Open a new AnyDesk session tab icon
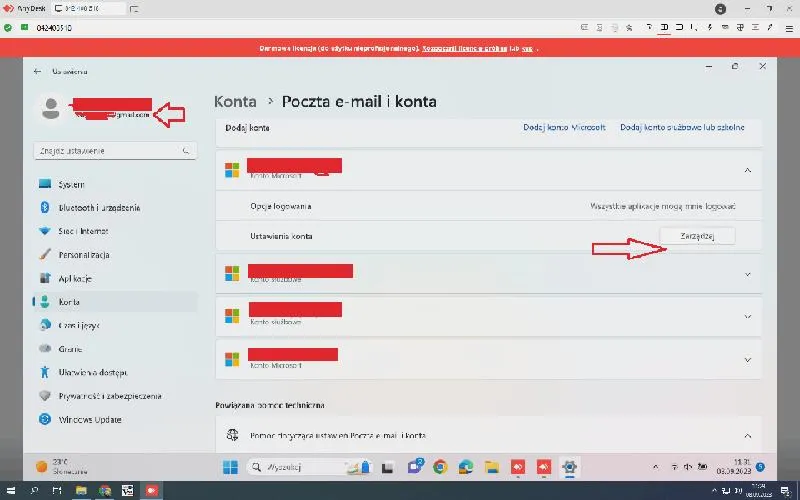Image resolution: width=800 pixels, height=500 pixels. (134, 9)
